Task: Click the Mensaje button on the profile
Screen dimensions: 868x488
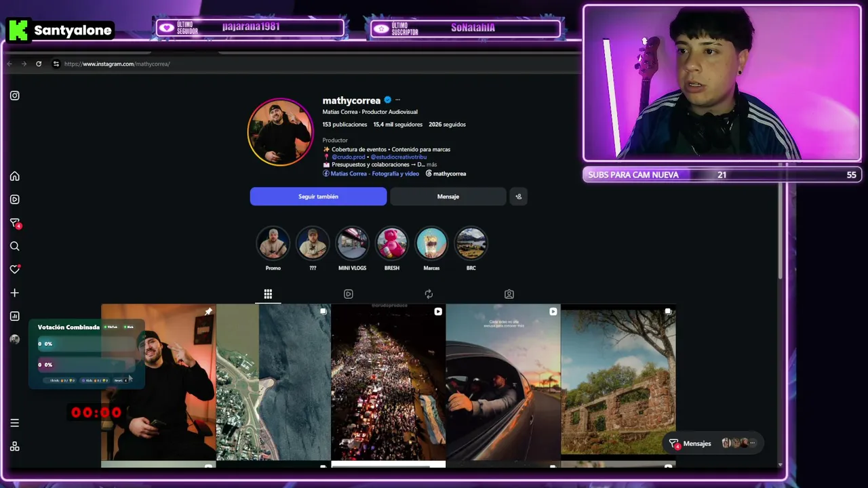Action: point(448,197)
